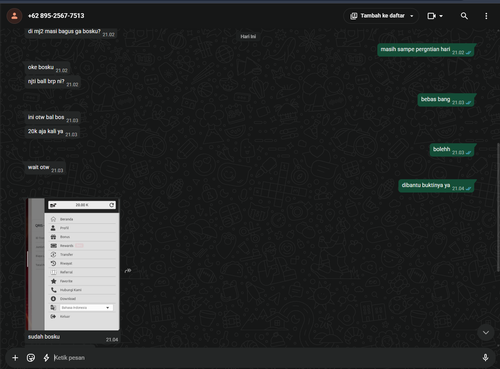Select message 'njti bali brp ni?'
The height and width of the screenshot is (369, 500).
(46, 81)
